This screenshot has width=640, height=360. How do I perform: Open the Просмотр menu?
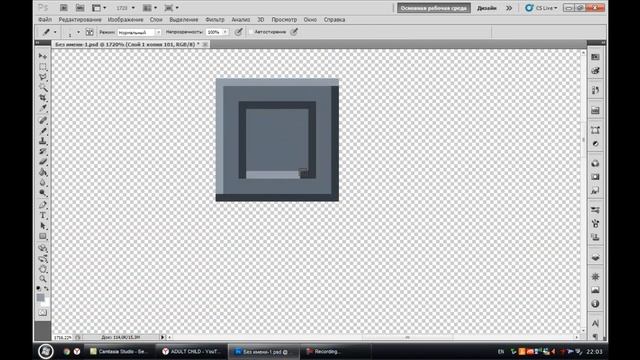pos(284,20)
